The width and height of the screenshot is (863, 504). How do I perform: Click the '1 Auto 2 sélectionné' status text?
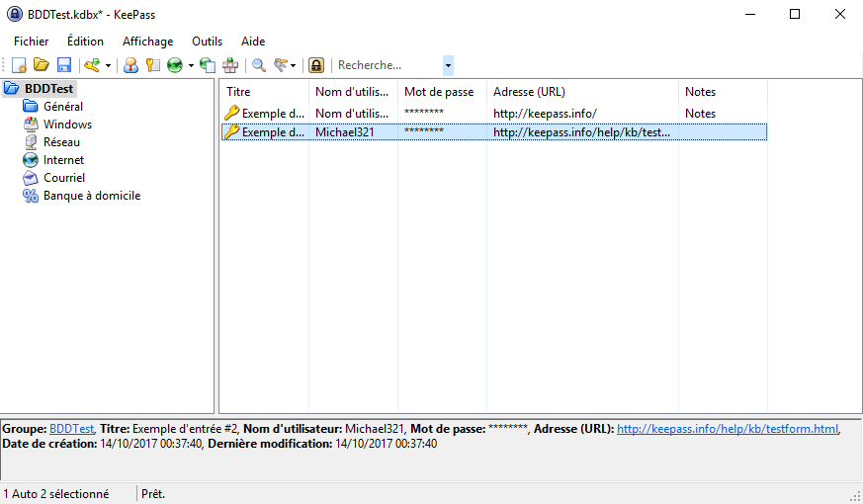pyautogui.click(x=56, y=494)
